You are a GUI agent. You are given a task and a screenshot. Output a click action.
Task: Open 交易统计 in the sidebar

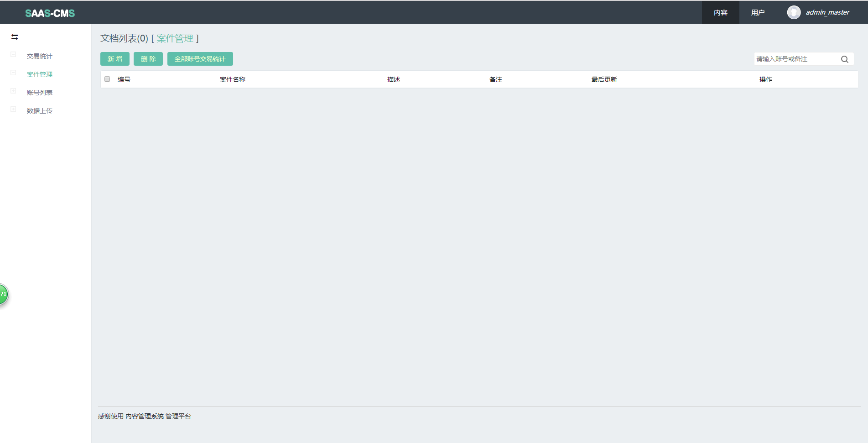[x=40, y=56]
